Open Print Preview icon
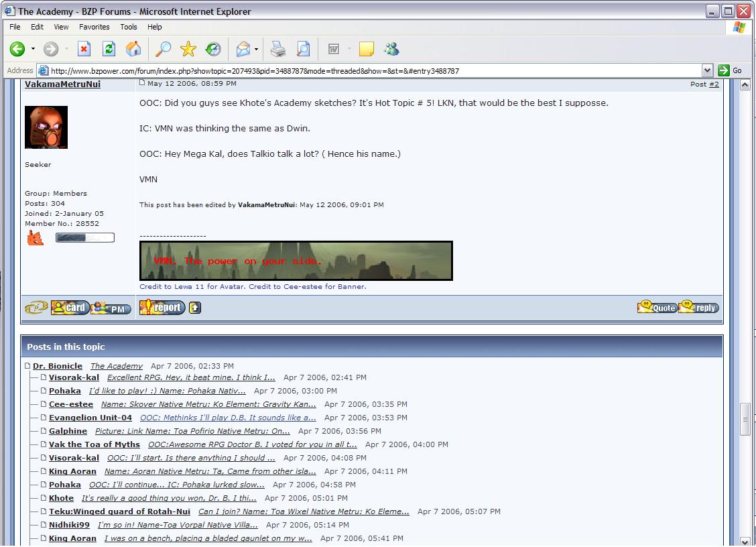Screen dimensions: 756x547 coord(303,49)
